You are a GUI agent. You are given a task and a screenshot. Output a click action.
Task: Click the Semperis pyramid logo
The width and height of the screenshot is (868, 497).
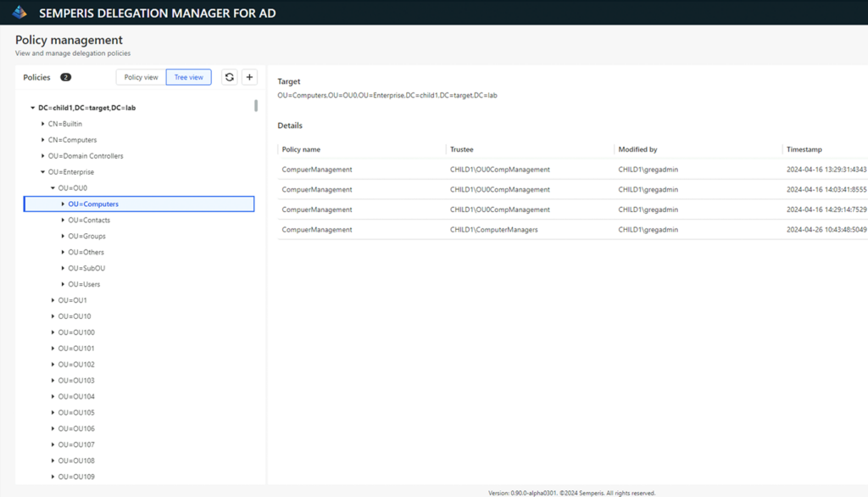click(19, 12)
